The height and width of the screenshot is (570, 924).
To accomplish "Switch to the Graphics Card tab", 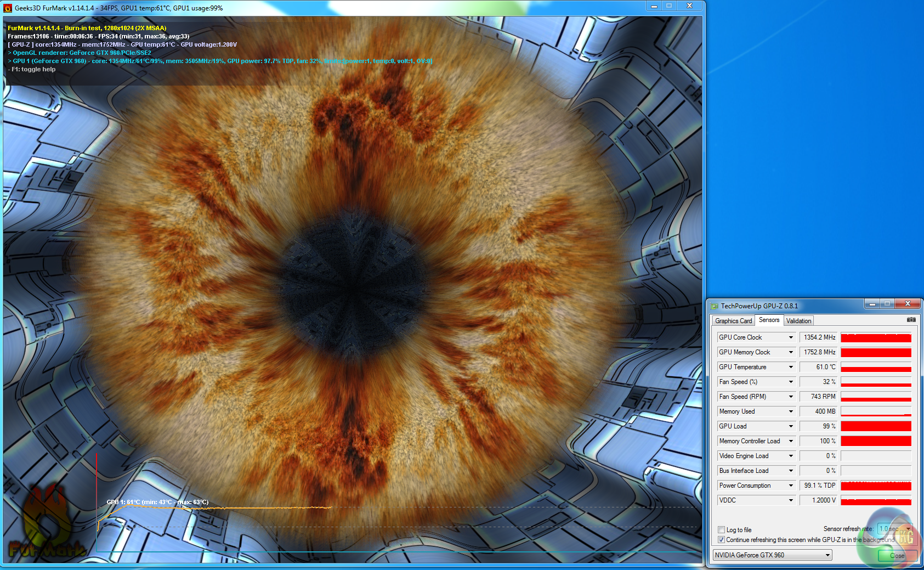I will click(733, 321).
